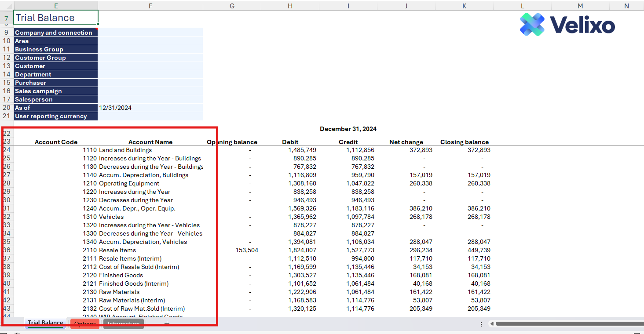
Task: Select the Trial Balance sheet tab
Action: [45, 323]
